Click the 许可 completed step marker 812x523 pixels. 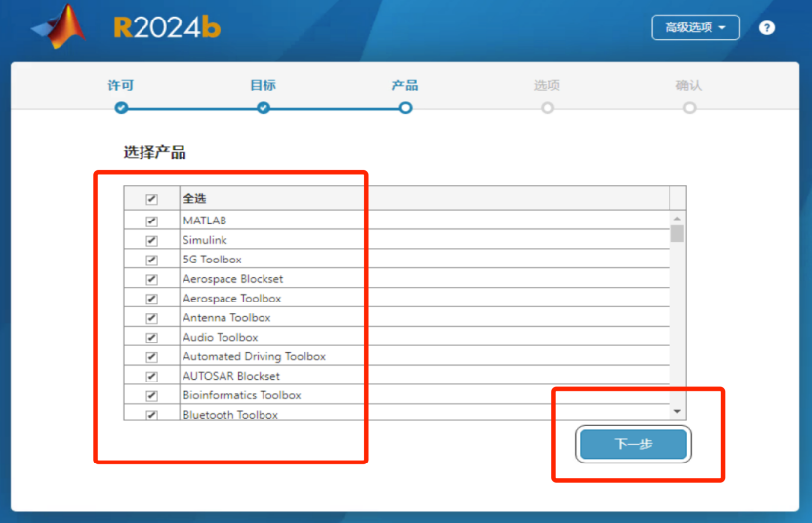(121, 108)
